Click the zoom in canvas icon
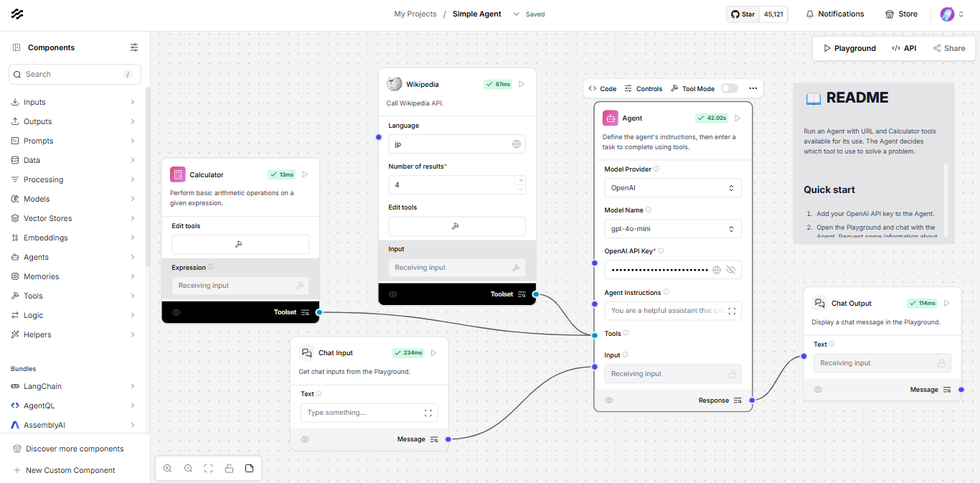Screen dimensions: 980x483 point(167,469)
